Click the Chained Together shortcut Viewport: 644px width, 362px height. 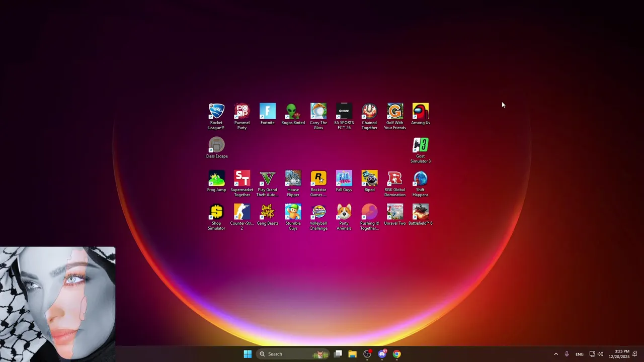pyautogui.click(x=369, y=116)
